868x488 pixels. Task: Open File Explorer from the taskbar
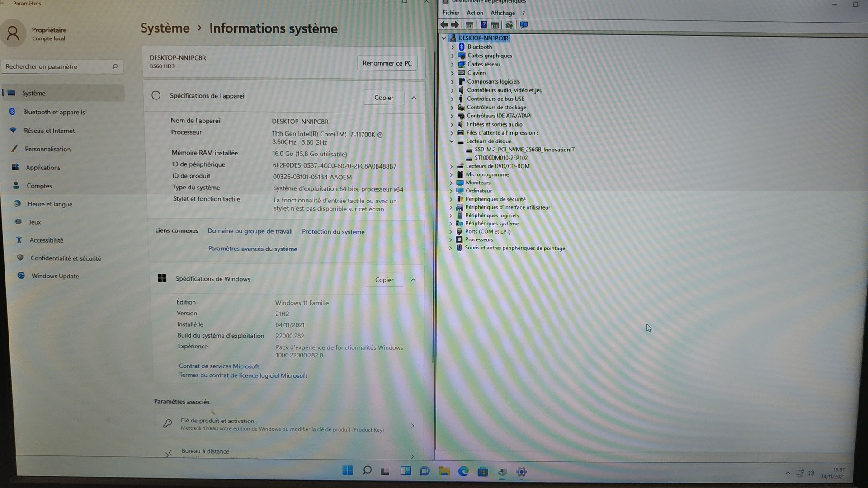[444, 471]
